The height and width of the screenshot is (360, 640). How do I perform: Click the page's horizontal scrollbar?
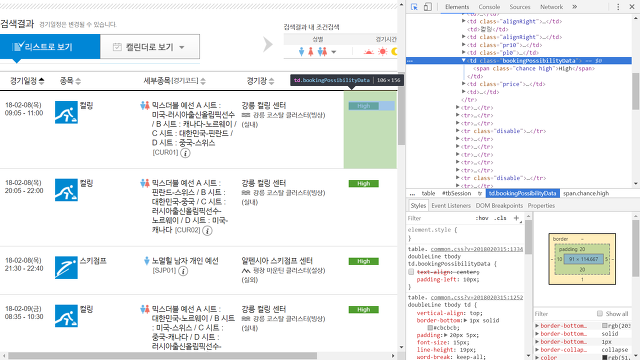click(162, 356)
